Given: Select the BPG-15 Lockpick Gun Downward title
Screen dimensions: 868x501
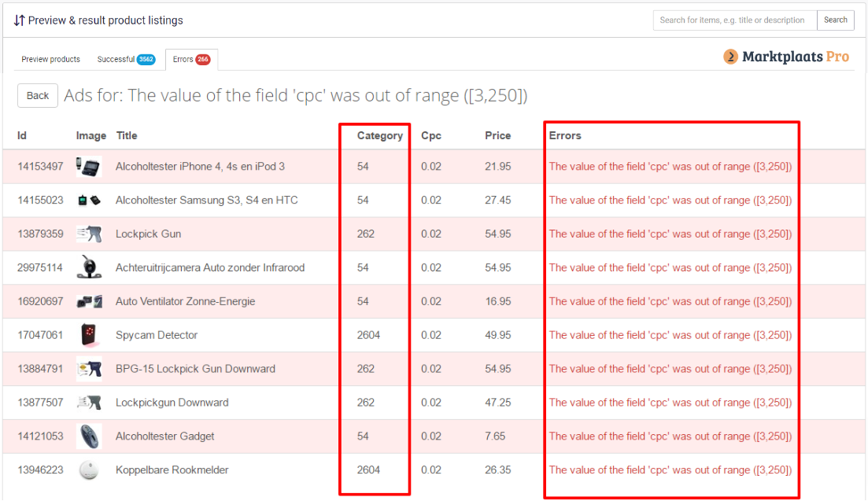Looking at the screenshot, I should [195, 369].
